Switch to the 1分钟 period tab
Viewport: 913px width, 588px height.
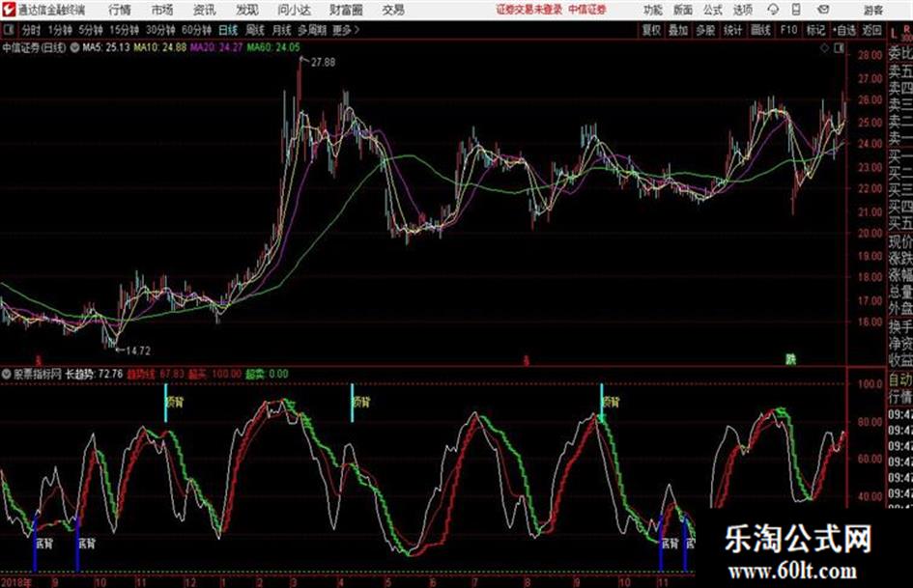pyautogui.click(x=59, y=30)
